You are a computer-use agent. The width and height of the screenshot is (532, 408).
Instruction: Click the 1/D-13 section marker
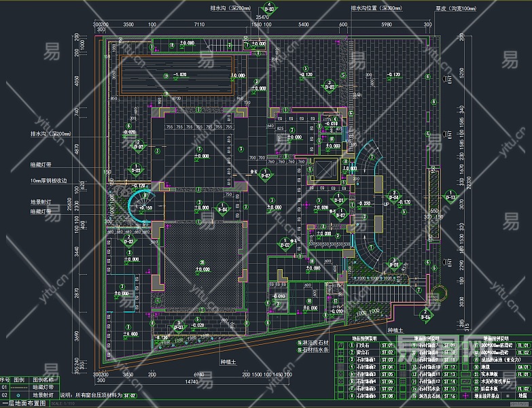tap(450, 196)
